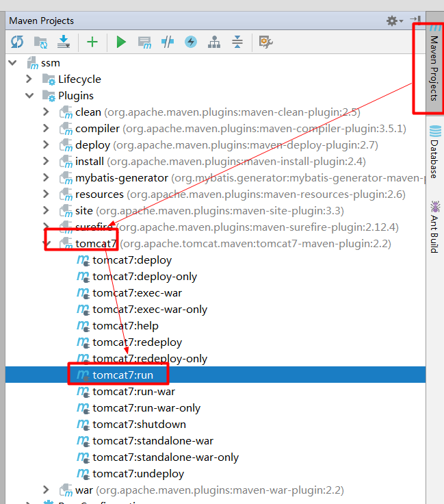Click Reimport All Maven Projects icon

coord(17,42)
